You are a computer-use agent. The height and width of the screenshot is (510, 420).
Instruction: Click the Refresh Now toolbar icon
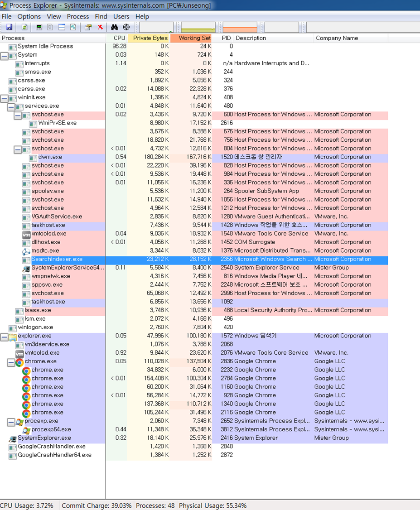[24, 27]
